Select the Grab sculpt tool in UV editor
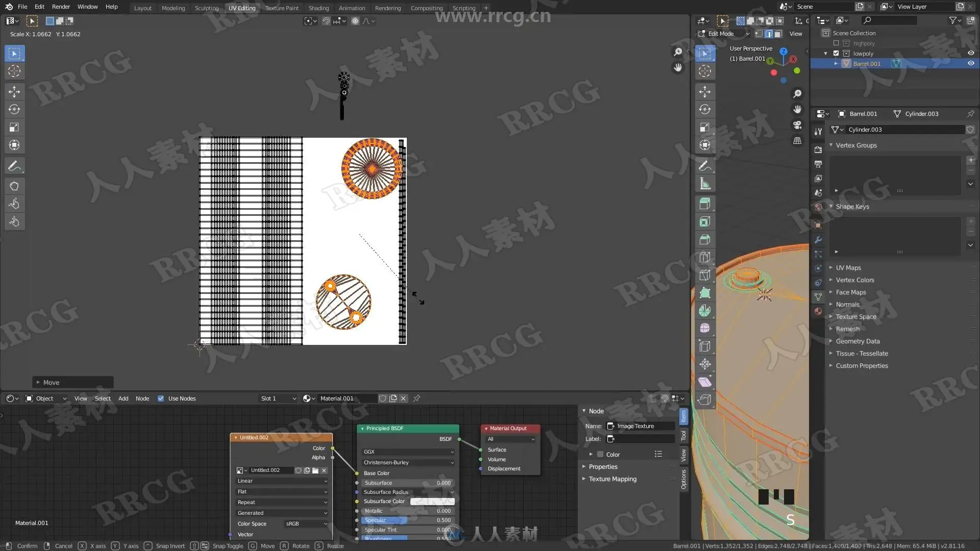The height and width of the screenshot is (551, 980). (x=14, y=186)
